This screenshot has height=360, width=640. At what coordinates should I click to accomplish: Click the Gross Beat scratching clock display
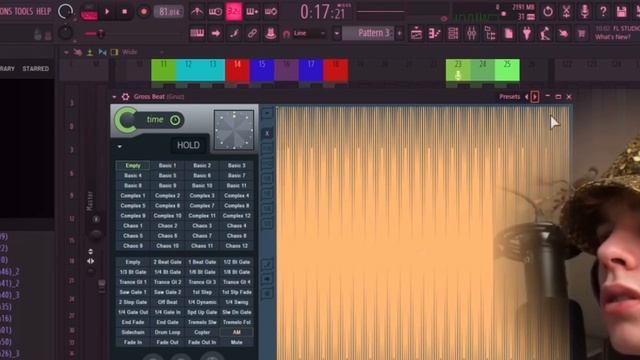click(x=234, y=130)
